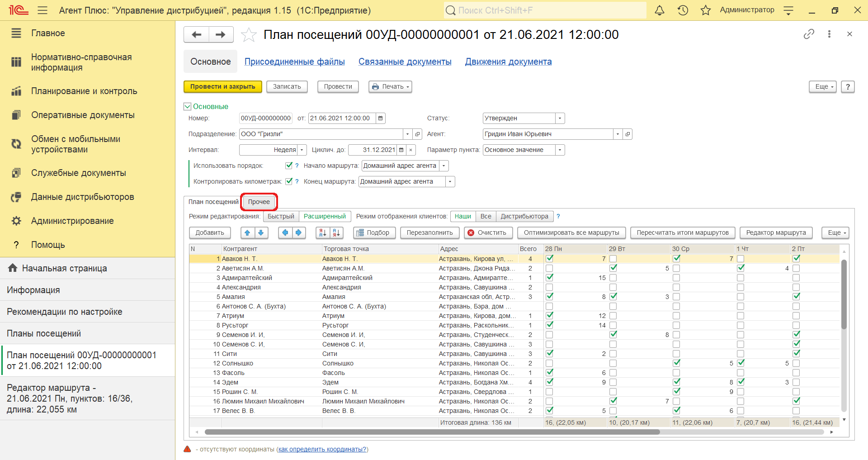Click Оптимизировать все маршруты button
868x460 pixels.
tap(571, 232)
